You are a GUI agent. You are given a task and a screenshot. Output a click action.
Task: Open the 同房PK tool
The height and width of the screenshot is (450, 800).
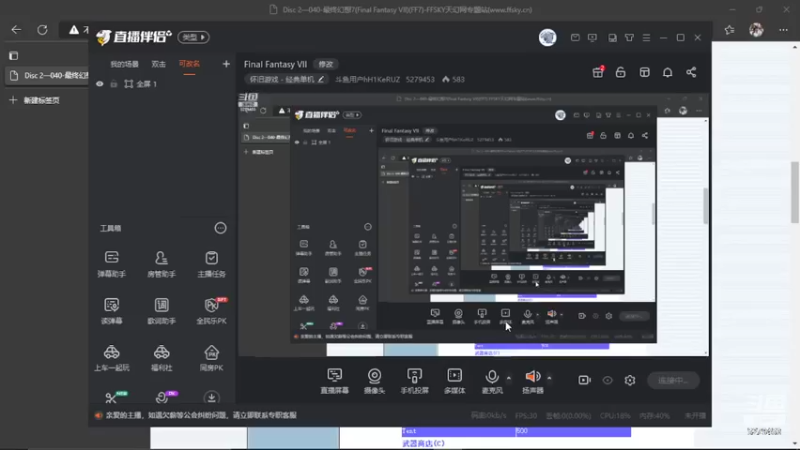coord(211,358)
